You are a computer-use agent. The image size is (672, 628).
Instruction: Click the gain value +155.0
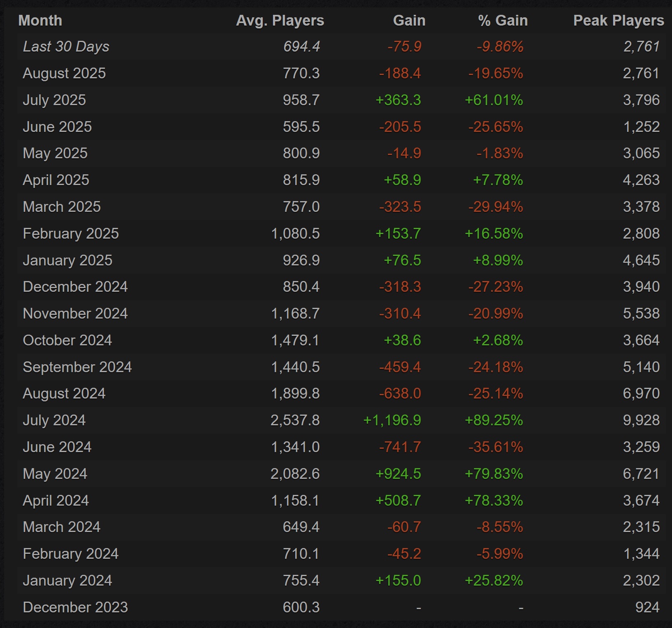click(x=398, y=581)
